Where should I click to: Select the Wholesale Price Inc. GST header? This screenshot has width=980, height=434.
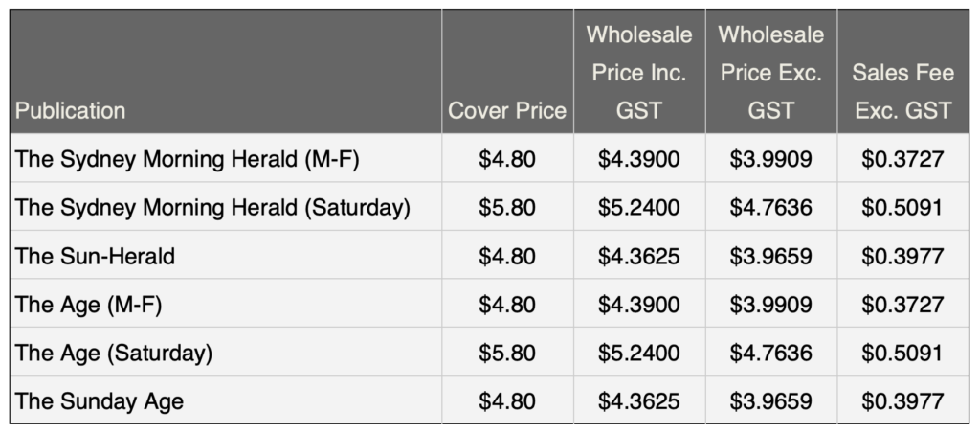click(639, 73)
